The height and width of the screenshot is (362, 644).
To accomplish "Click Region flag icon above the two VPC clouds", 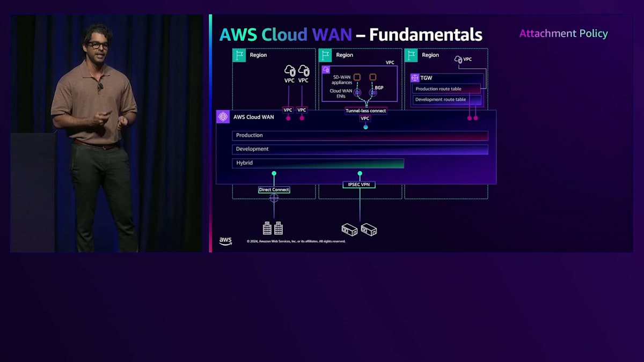I will tap(239, 55).
